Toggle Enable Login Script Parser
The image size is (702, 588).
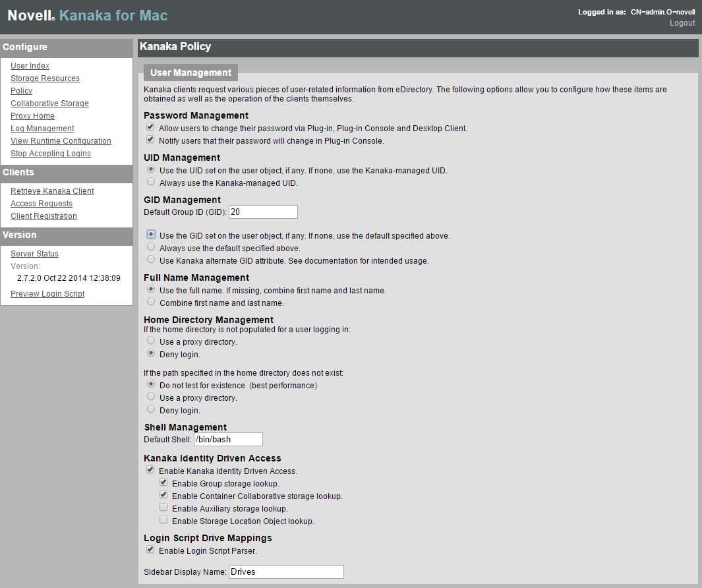point(150,550)
